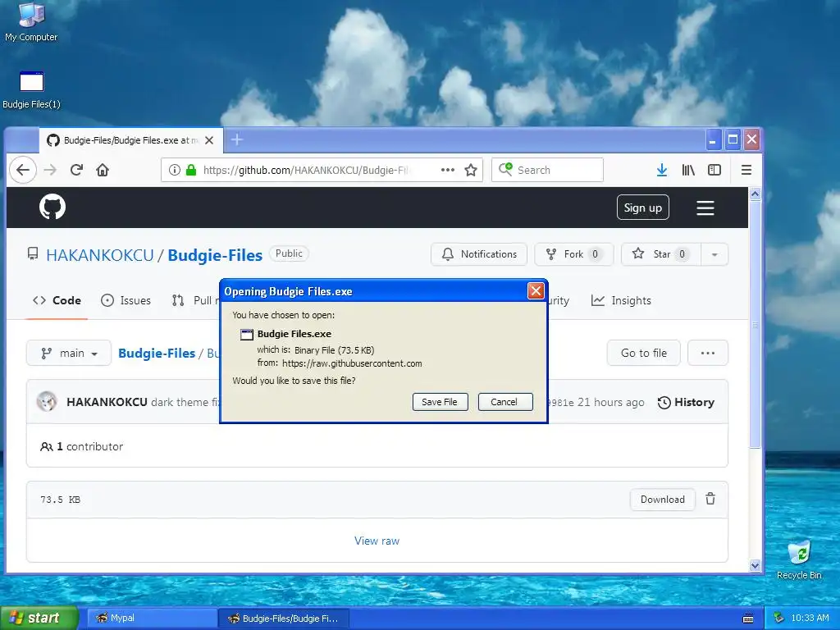Reload the current page
Image resolution: width=840 pixels, height=630 pixels.
(76, 171)
